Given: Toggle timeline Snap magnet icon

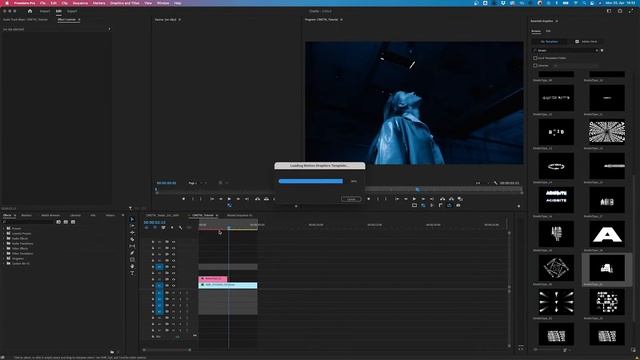Looking at the screenshot, I should 155,227.
